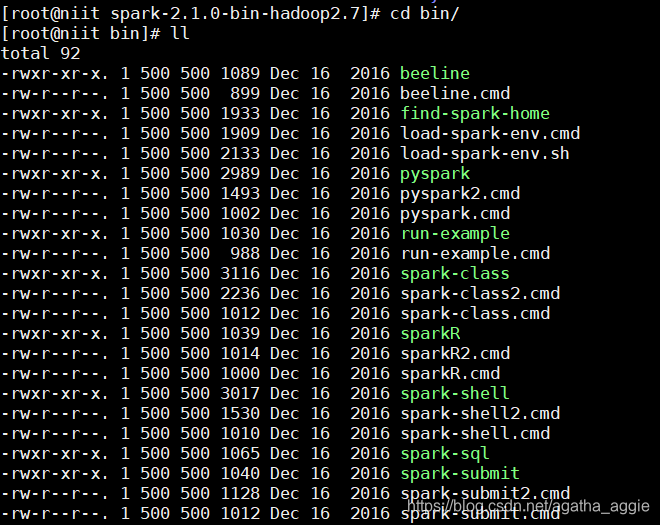The image size is (660, 525).
Task: Click the permissions string of the load-spark-env.sh row
Action: click(x=55, y=153)
